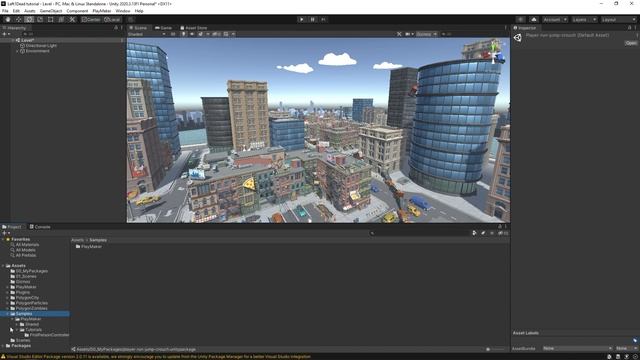Open the Collab services icon
This screenshot has height=360, width=640.
pyautogui.click(x=520, y=19)
